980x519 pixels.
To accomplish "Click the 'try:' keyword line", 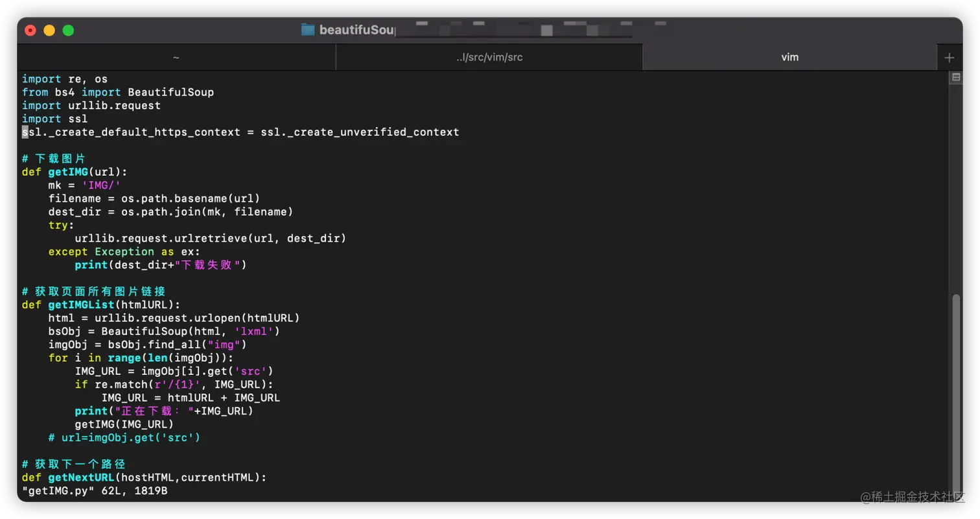I will pos(62,225).
